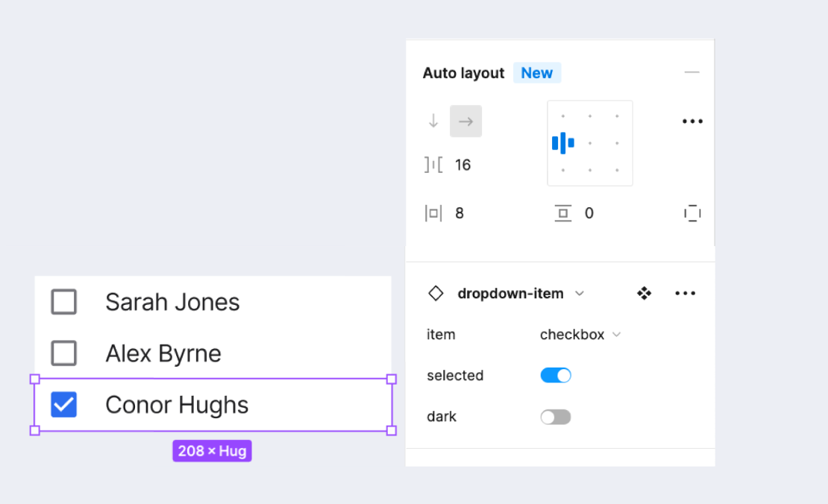The height and width of the screenshot is (504, 828).
Task: Click the component diamond icon
Action: (436, 294)
